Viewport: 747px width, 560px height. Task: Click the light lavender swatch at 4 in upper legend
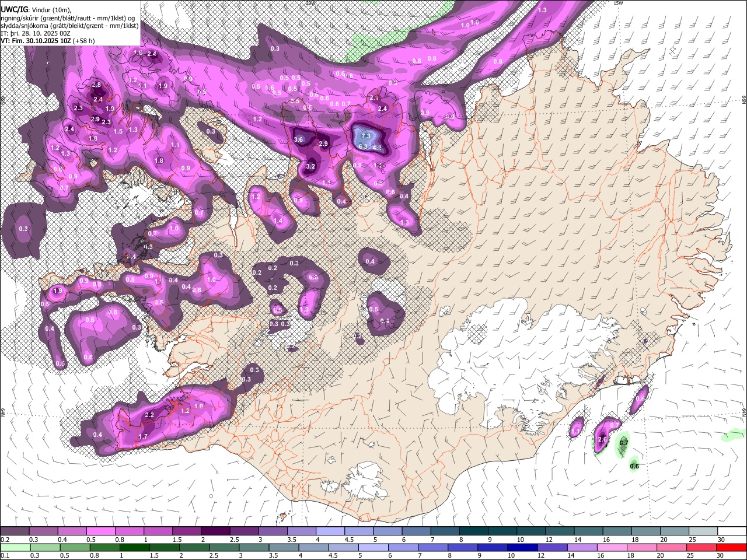point(329,531)
